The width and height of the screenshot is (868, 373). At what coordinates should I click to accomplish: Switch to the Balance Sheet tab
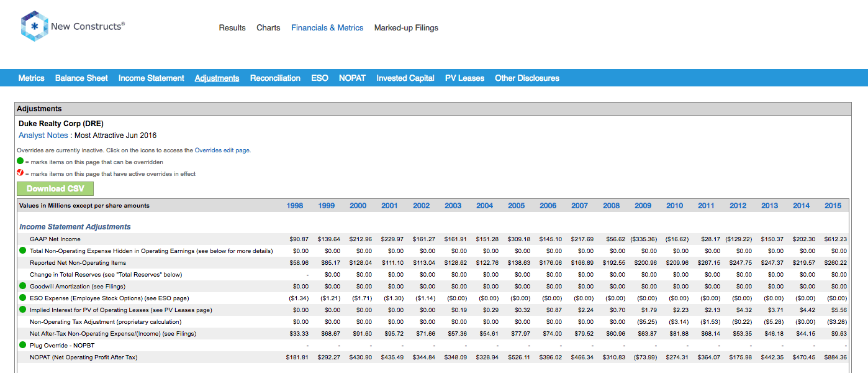point(81,78)
